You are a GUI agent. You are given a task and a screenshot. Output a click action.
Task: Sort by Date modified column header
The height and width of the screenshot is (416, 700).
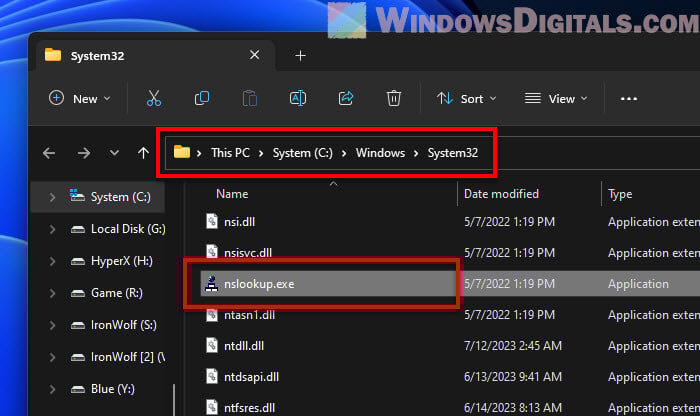[501, 194]
